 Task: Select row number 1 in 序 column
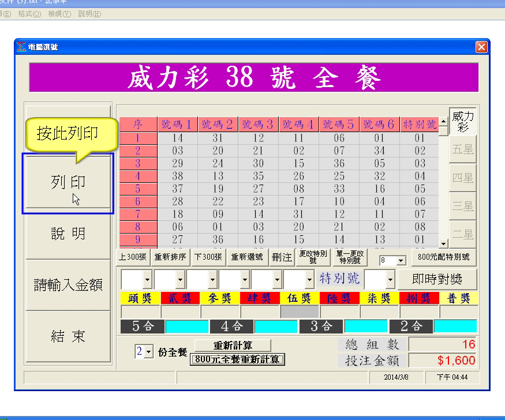point(138,138)
